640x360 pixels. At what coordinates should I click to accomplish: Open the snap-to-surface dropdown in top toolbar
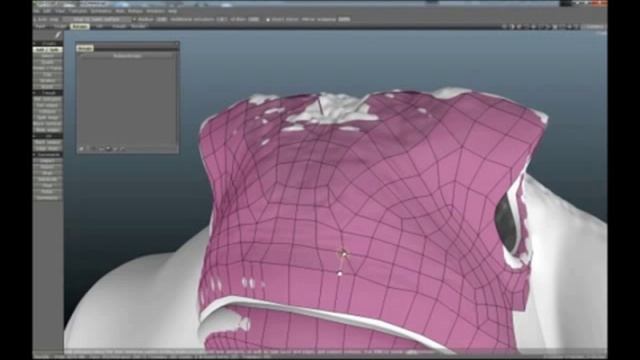(97, 19)
